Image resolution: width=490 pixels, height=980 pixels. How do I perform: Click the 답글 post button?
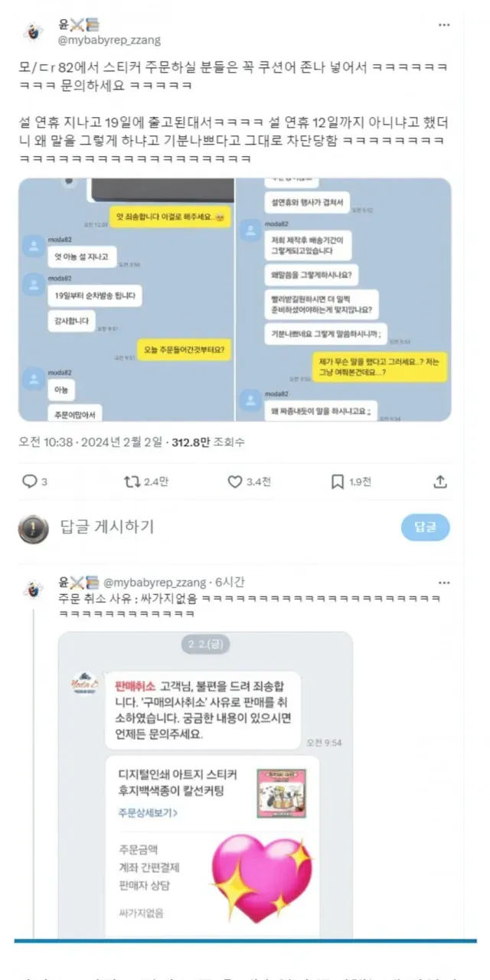click(425, 528)
